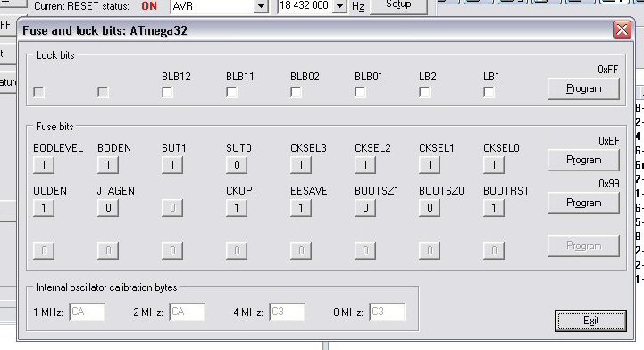The width and height of the screenshot is (644, 350).
Task: Toggle the CKOPT fuse bit
Action: 237,208
